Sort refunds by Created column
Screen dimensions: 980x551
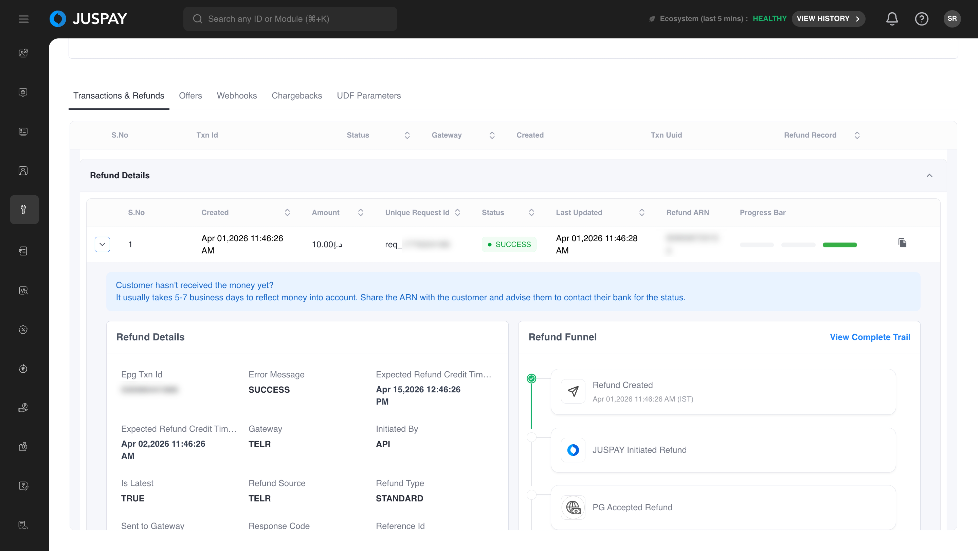(x=287, y=212)
